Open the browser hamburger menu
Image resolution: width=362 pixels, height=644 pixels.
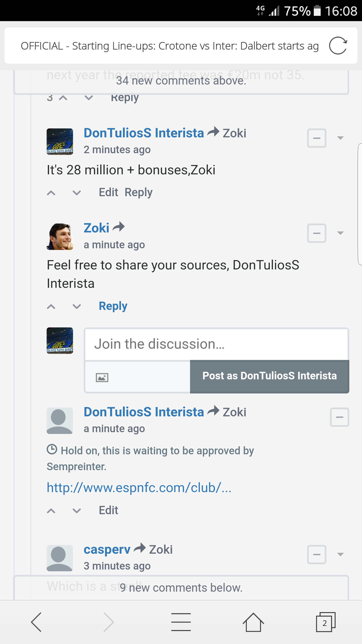click(x=181, y=622)
